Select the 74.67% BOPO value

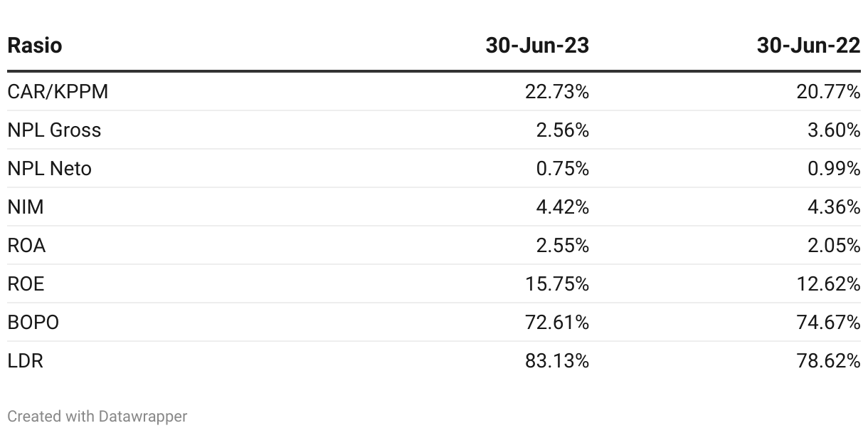pos(830,323)
